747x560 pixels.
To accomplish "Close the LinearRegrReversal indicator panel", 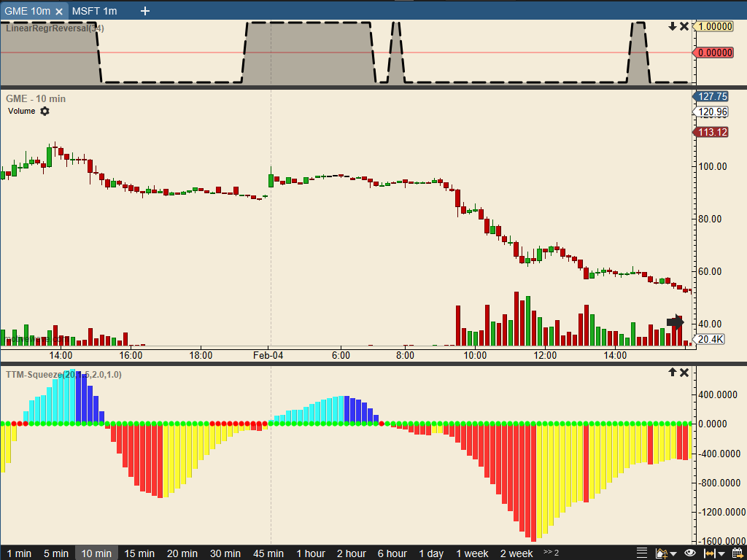I will click(684, 25).
